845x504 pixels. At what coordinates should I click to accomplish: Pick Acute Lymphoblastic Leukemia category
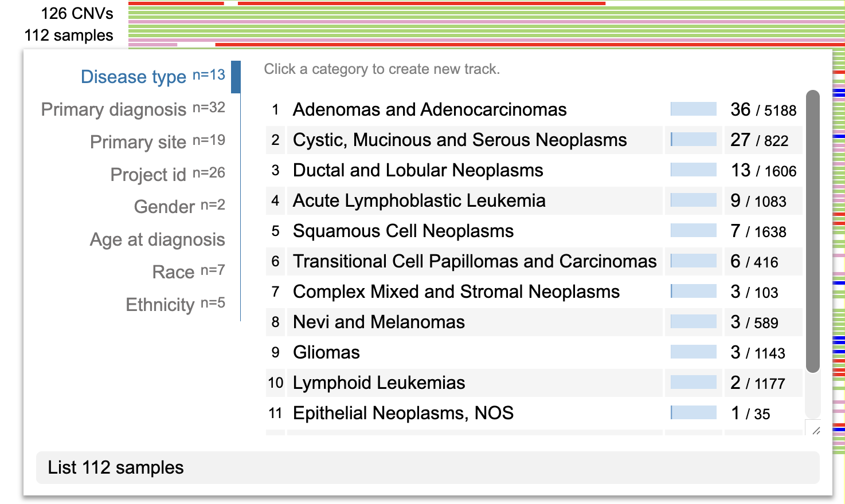click(419, 200)
